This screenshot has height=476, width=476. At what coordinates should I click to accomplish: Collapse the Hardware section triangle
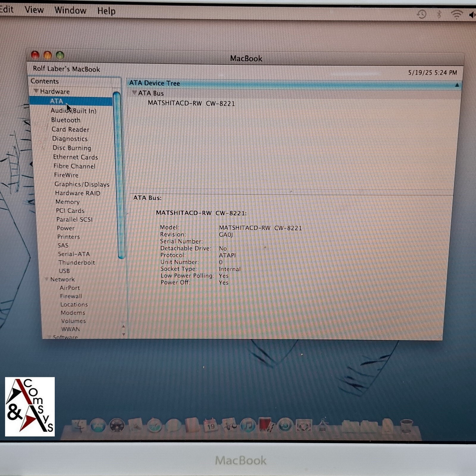pos(36,91)
